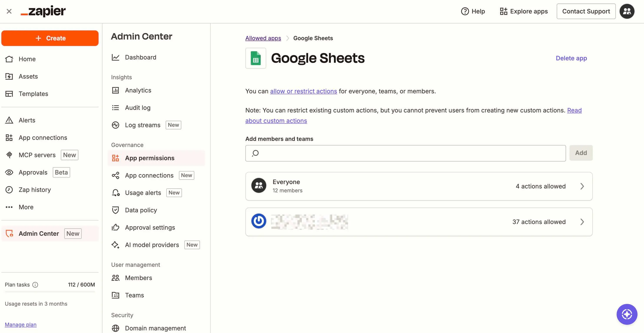This screenshot has height=333, width=644.
Task: Go to Home in the left sidebar
Action: pyautogui.click(x=50, y=59)
